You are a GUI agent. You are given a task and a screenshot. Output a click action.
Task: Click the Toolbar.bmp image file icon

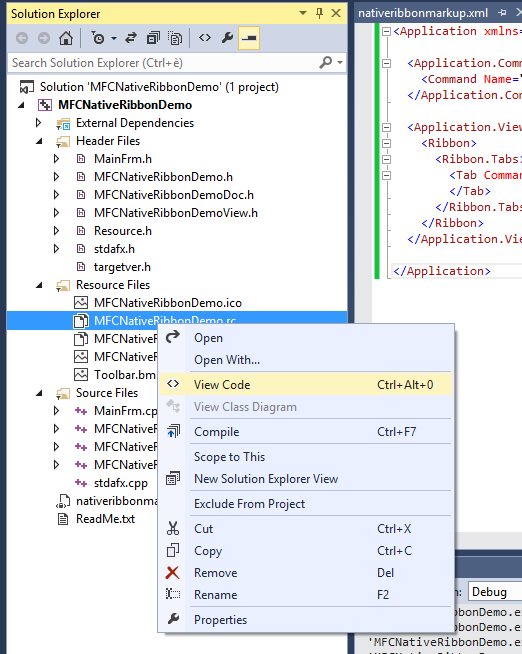[81, 375]
